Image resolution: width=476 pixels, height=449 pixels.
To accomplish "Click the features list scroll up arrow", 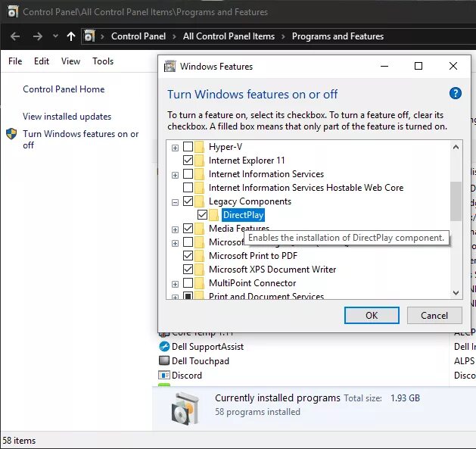I will (x=456, y=147).
